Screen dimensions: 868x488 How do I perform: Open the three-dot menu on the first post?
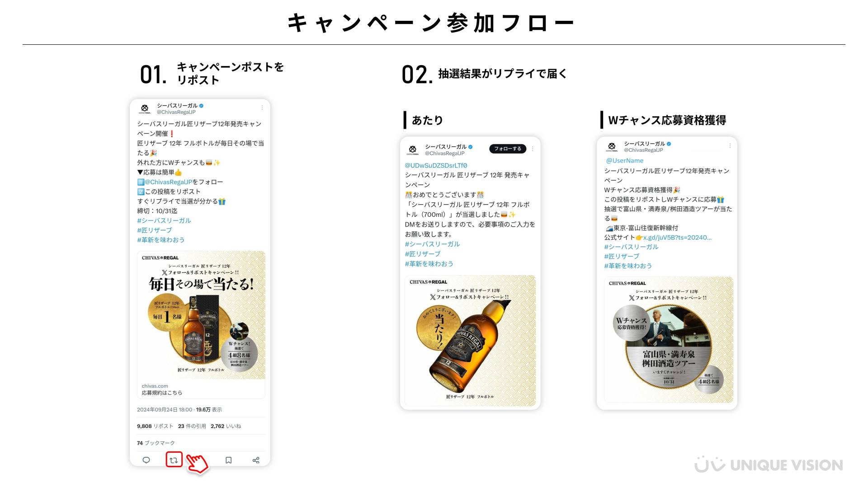coord(262,108)
